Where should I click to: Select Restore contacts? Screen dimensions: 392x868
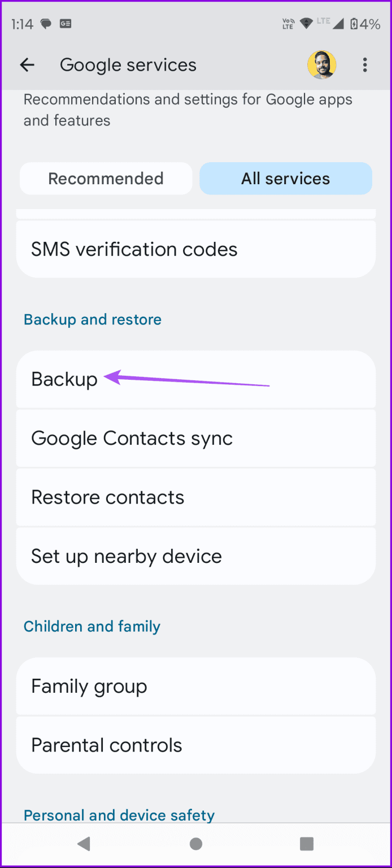tap(108, 497)
